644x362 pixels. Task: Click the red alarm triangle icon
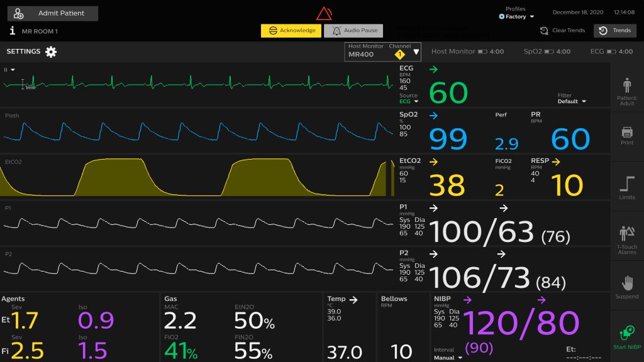pos(324,14)
